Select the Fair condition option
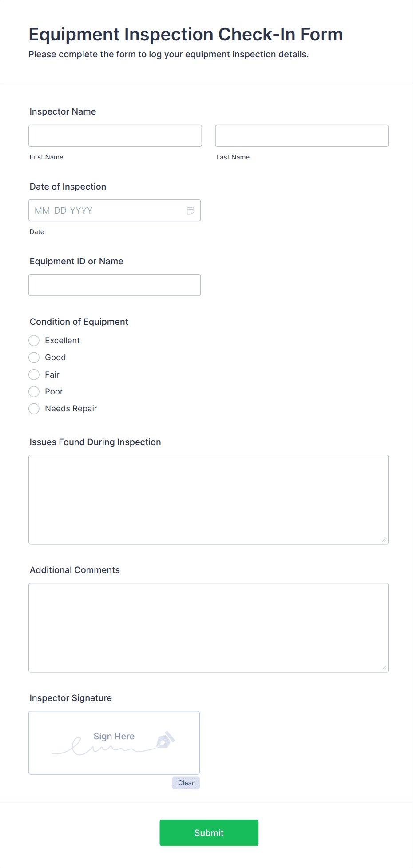413x868 pixels. click(x=34, y=374)
